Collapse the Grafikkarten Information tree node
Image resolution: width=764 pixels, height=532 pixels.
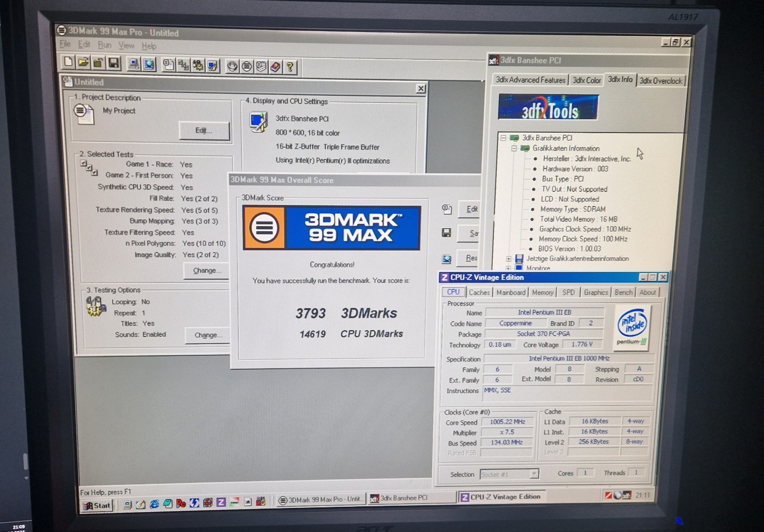pos(514,148)
